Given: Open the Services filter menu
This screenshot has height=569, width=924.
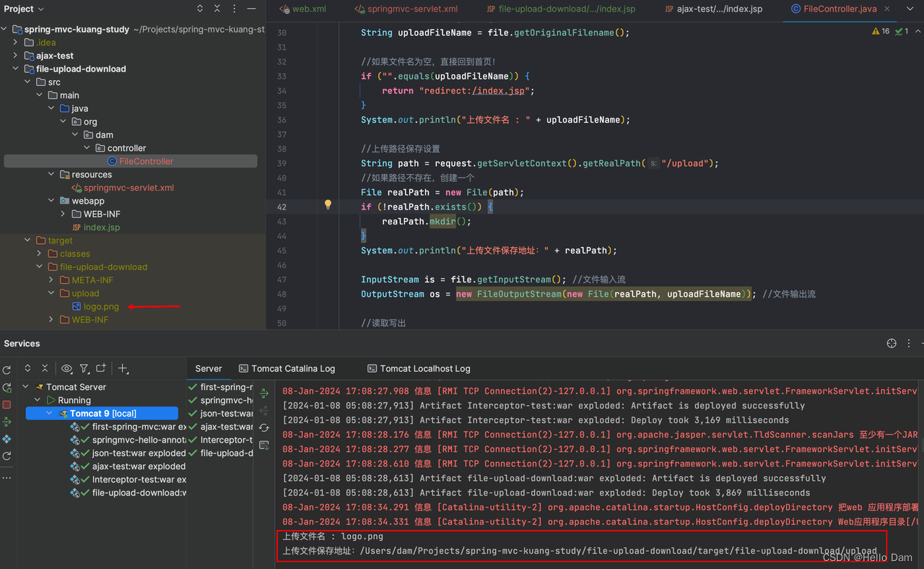Looking at the screenshot, I should [84, 368].
